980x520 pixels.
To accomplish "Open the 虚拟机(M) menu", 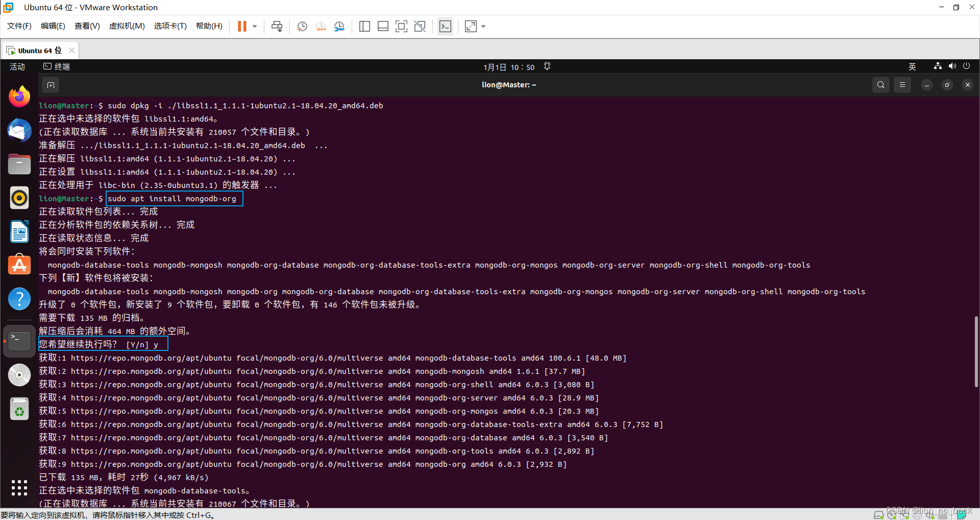I will [127, 26].
